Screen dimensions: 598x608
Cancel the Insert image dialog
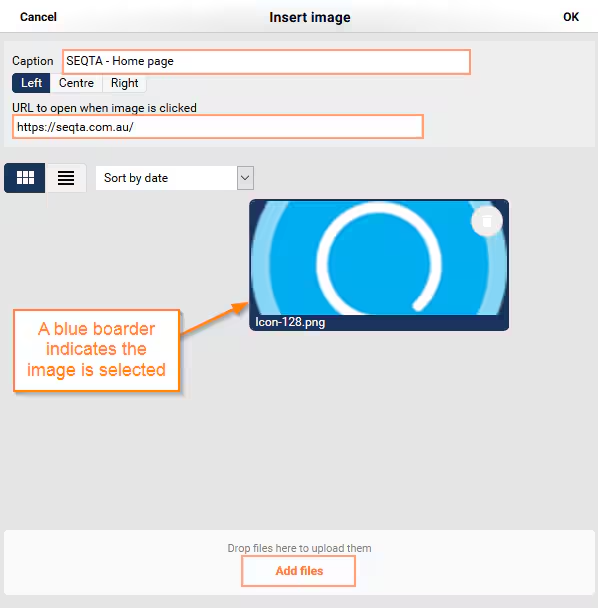click(x=38, y=17)
